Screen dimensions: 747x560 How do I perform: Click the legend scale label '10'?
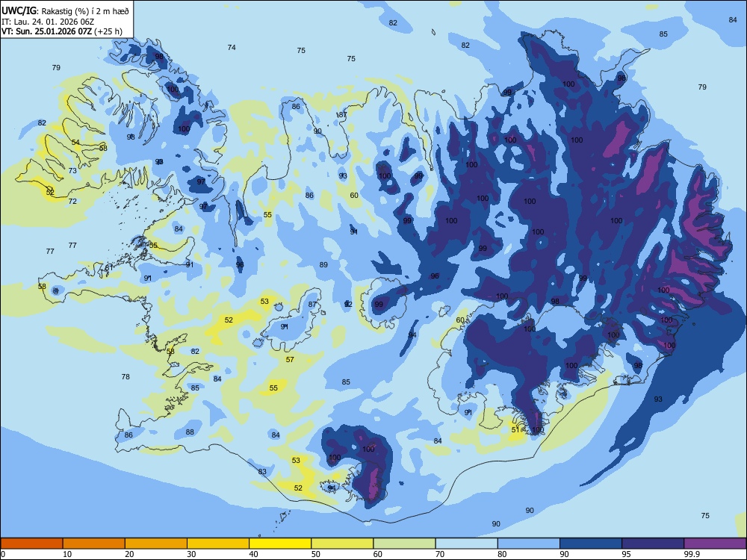coord(67,554)
